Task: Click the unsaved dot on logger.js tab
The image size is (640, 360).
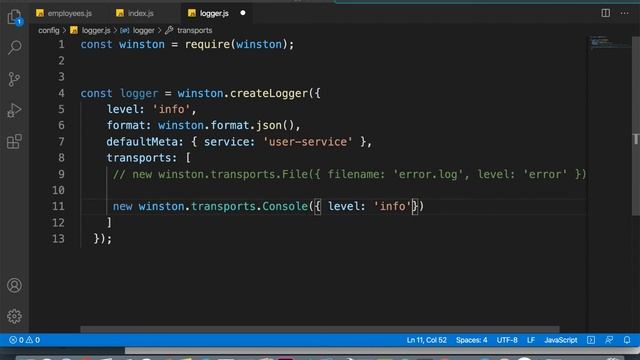Action: point(243,13)
